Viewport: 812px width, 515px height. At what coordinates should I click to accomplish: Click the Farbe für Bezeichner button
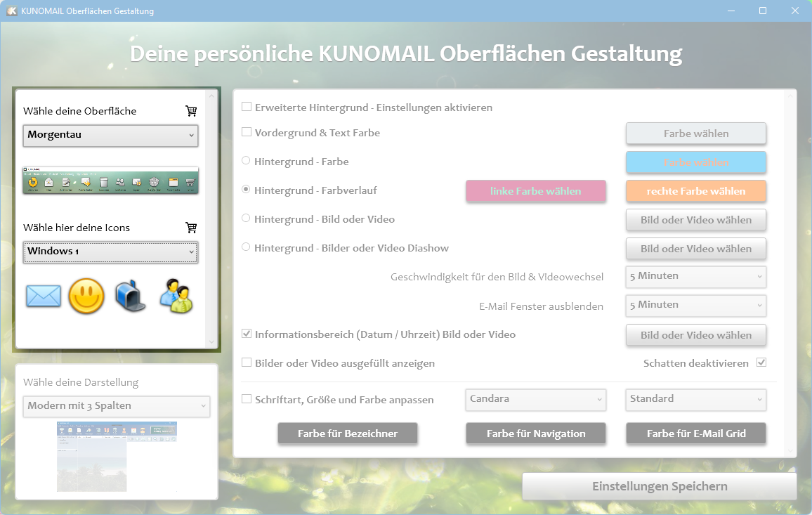[x=348, y=433]
